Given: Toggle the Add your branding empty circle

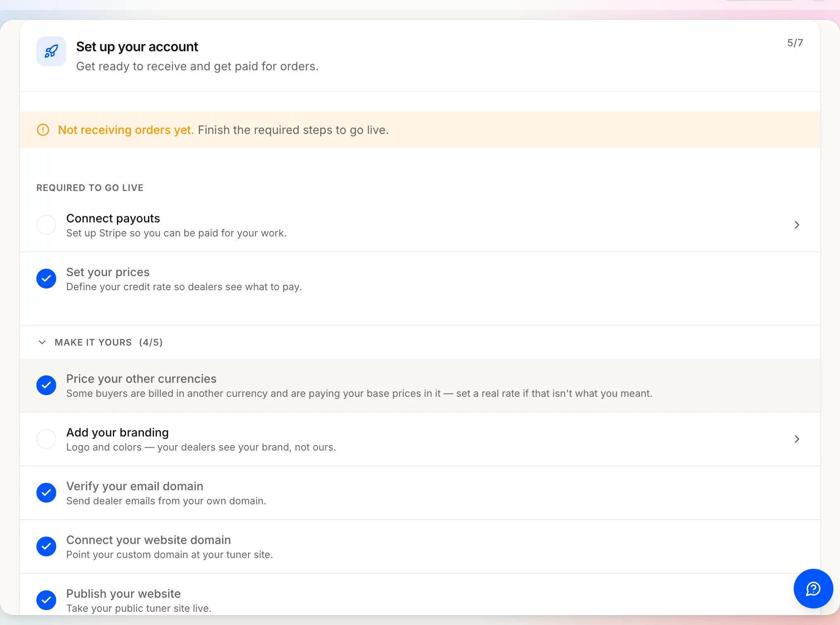Looking at the screenshot, I should point(46,439).
